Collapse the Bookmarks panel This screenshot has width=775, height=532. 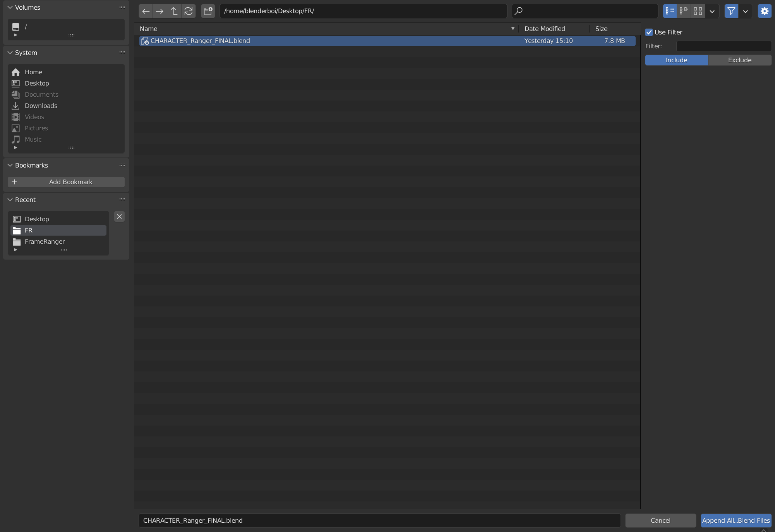10,165
